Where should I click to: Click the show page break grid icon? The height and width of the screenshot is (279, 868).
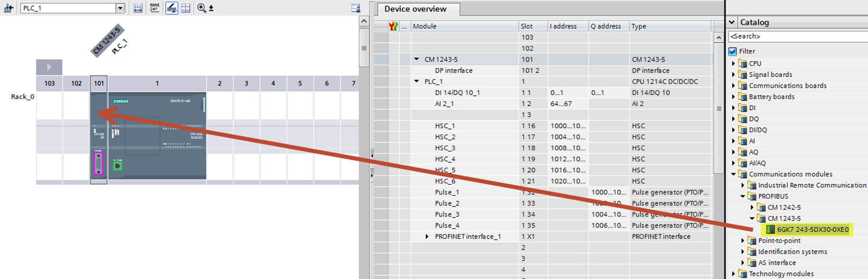point(185,8)
